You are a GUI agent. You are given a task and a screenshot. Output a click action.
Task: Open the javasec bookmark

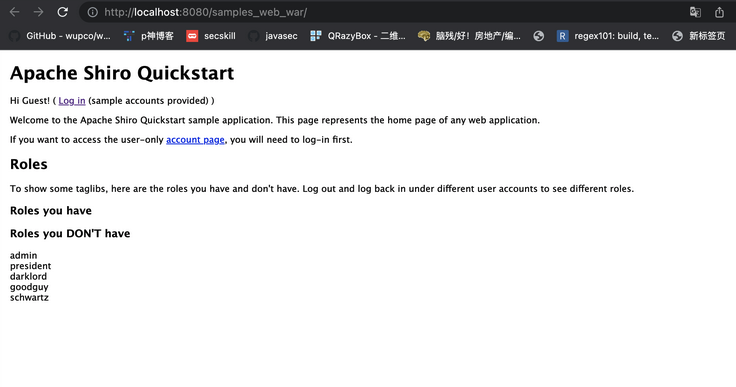(x=273, y=36)
